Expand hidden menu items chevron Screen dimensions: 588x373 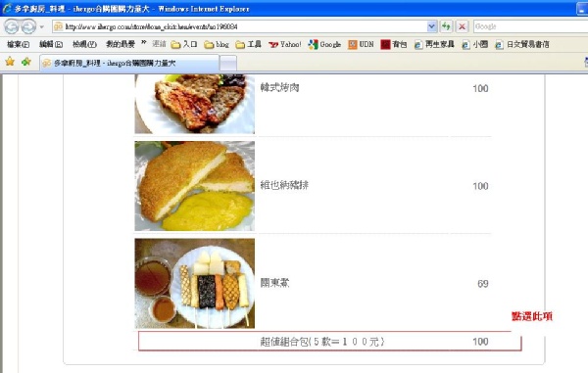144,43
